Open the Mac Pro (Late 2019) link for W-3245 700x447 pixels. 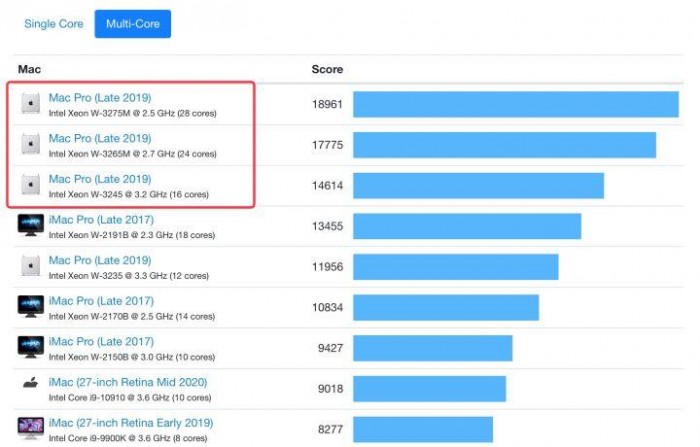click(100, 179)
